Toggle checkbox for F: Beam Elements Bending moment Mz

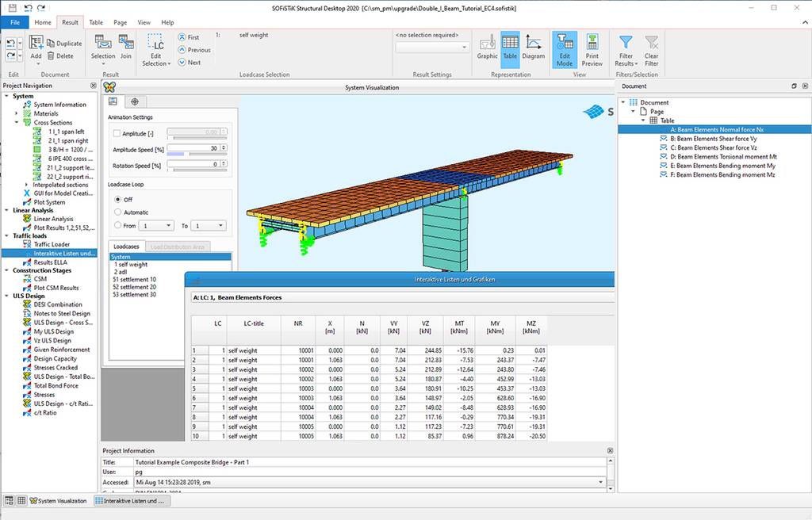664,174
